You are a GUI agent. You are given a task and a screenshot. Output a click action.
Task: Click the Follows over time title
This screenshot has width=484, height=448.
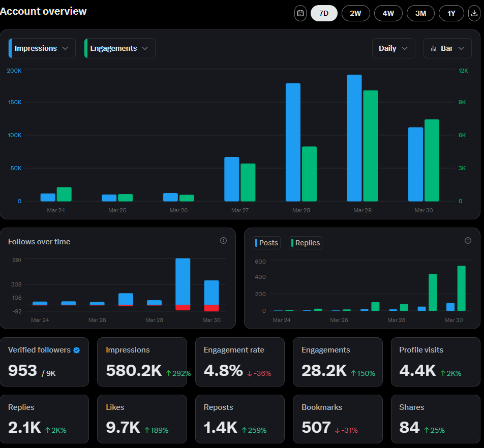(39, 242)
